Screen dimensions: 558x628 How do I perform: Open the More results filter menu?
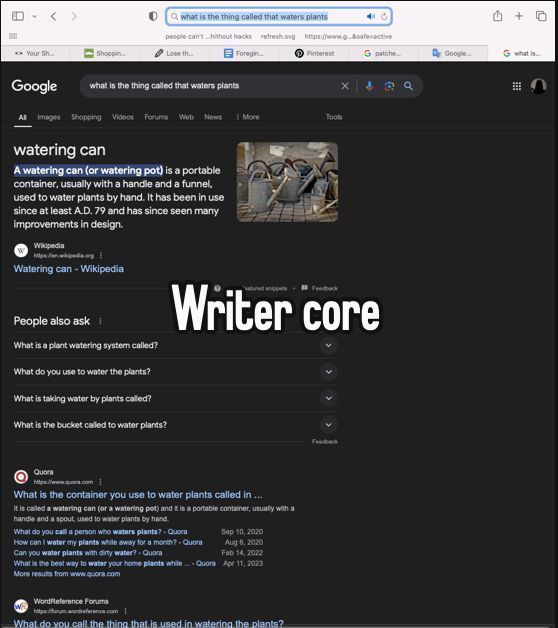coord(248,117)
